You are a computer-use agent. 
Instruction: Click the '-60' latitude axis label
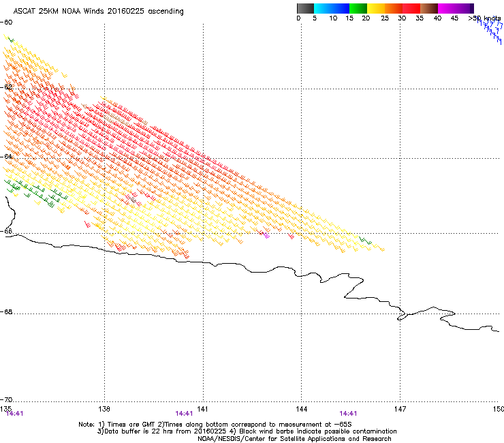point(6,22)
